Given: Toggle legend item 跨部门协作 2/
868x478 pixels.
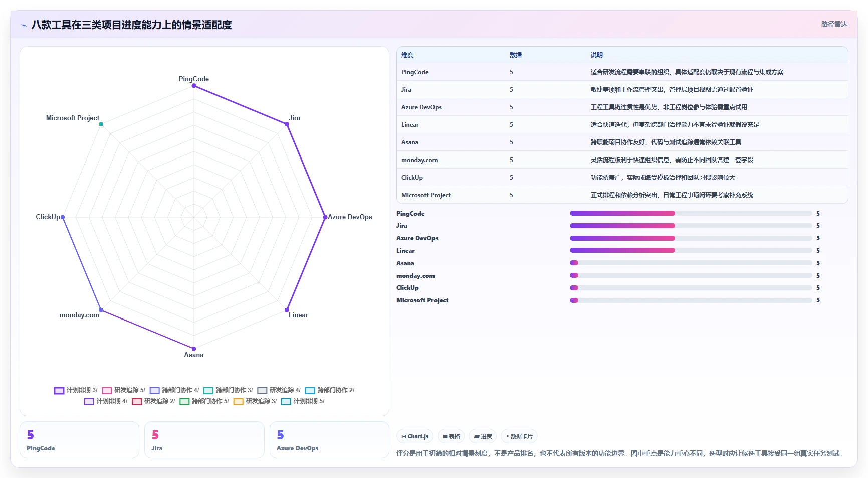Looking at the screenshot, I should [330, 390].
